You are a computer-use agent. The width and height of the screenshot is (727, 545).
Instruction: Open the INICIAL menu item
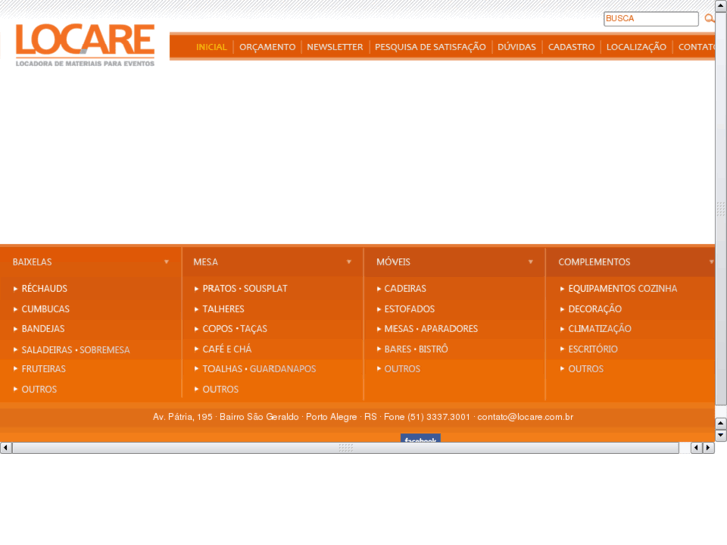[211, 47]
